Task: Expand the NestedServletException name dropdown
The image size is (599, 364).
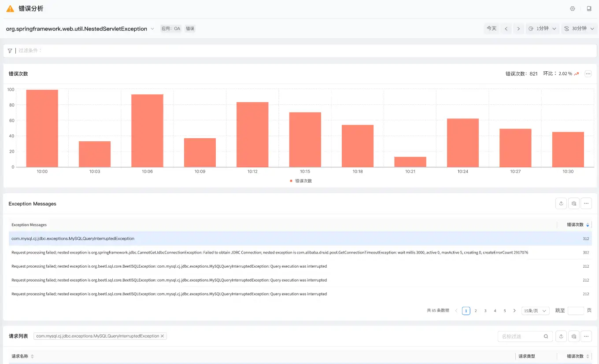Action: (152, 29)
